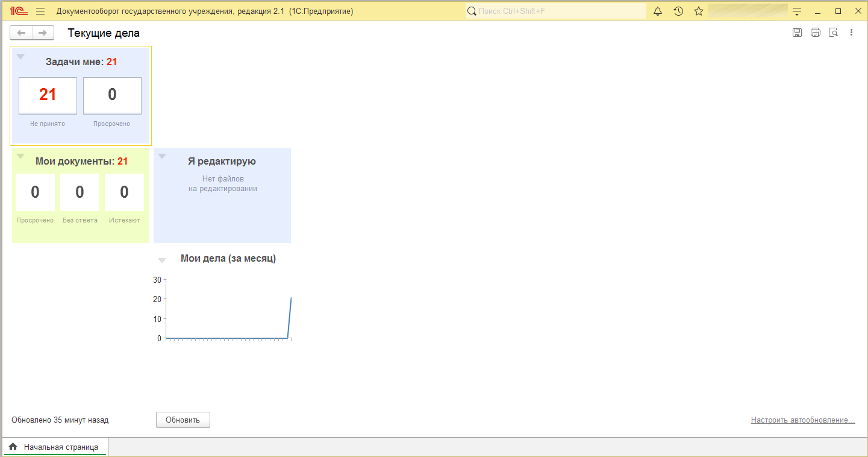Open the "Мои дела (за месяц)" triangle menu
This screenshot has width=868, height=457.
(162, 260)
